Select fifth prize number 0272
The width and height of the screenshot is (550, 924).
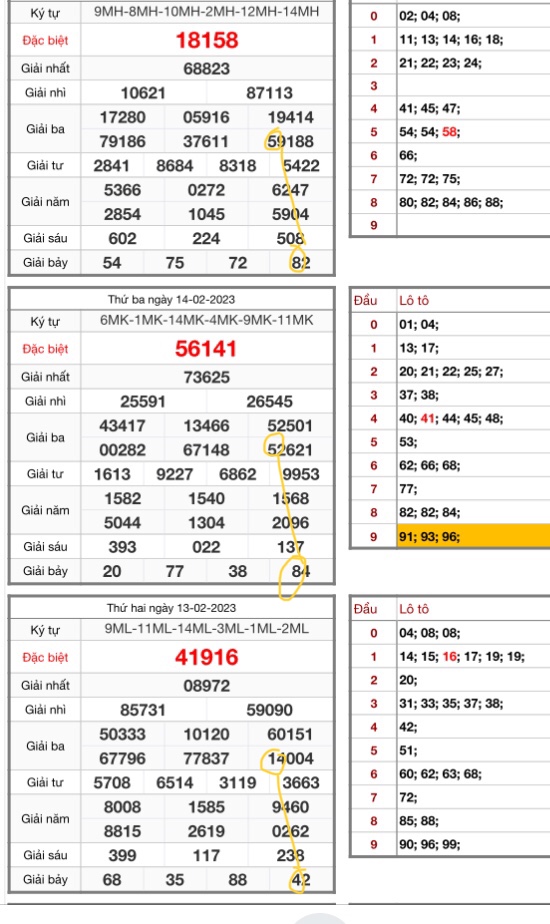[206, 190]
